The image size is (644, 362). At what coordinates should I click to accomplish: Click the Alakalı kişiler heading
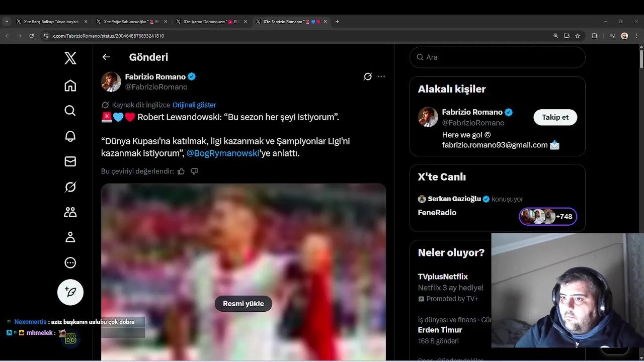point(452,89)
